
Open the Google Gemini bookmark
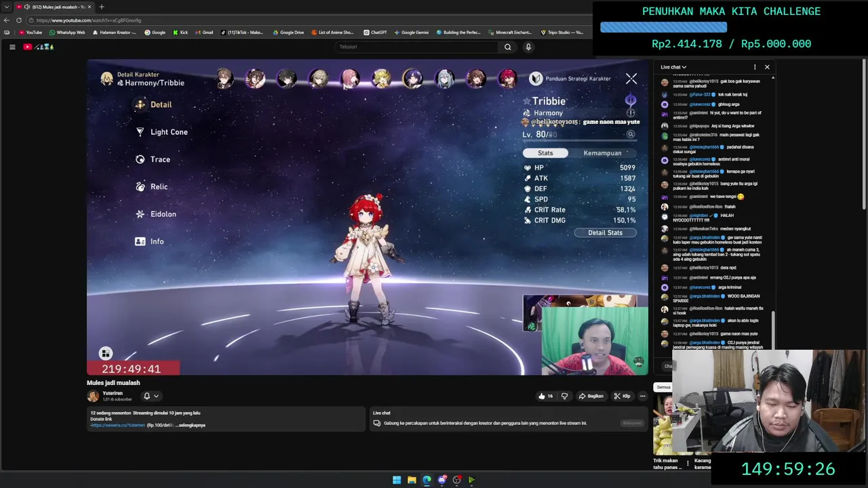tap(411, 33)
